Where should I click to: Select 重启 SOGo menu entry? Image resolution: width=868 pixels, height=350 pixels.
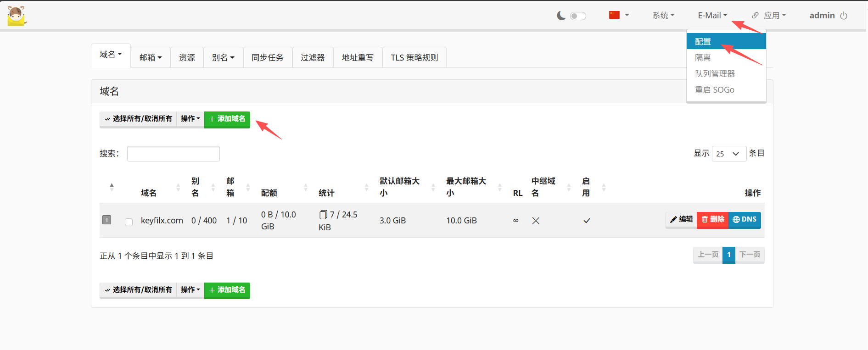(x=714, y=90)
